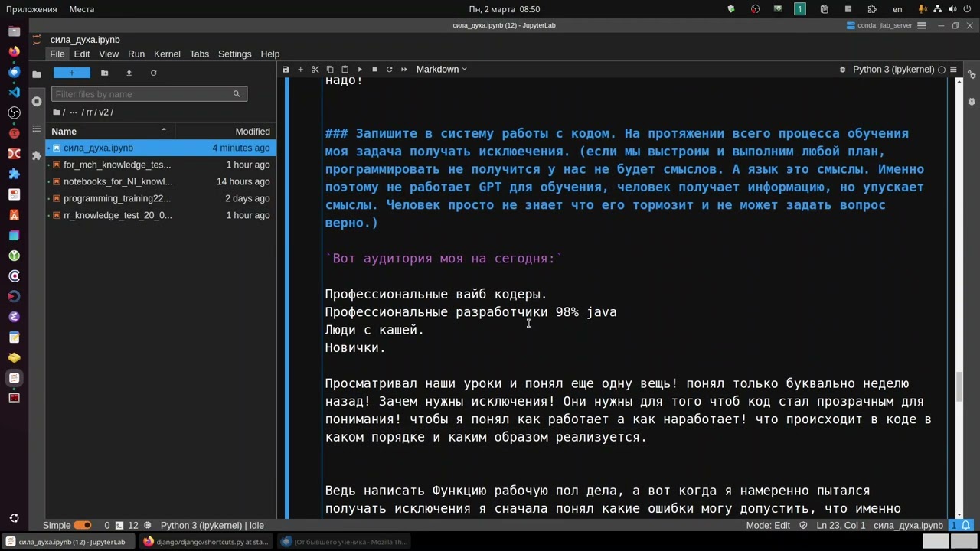Viewport: 980px width, 551px height.
Task: Navigate to the rr breadcrumb folder
Action: tap(88, 112)
